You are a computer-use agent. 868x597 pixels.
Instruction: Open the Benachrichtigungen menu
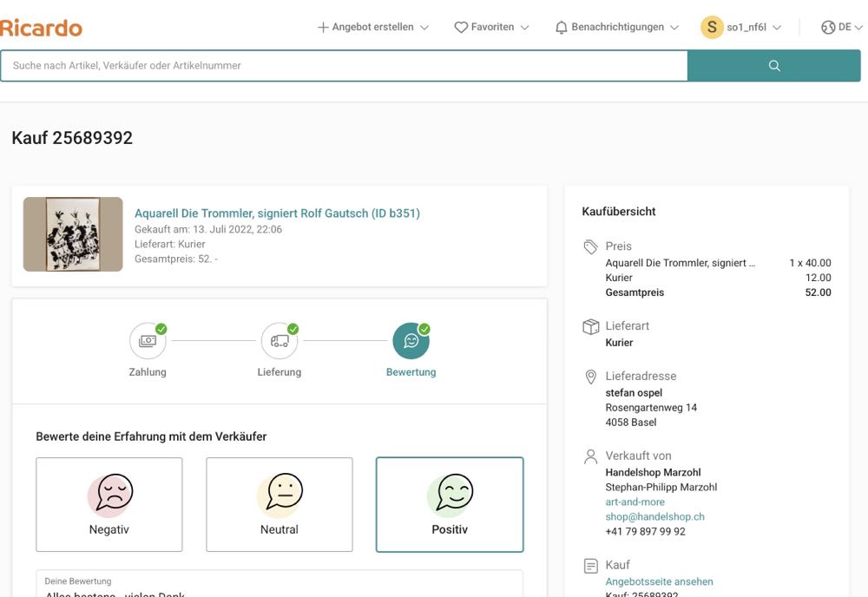point(617,28)
